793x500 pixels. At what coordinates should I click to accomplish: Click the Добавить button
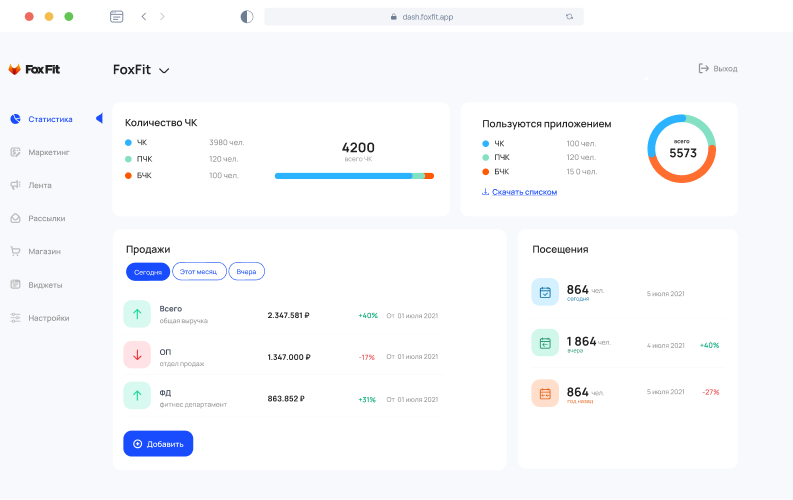tap(158, 444)
